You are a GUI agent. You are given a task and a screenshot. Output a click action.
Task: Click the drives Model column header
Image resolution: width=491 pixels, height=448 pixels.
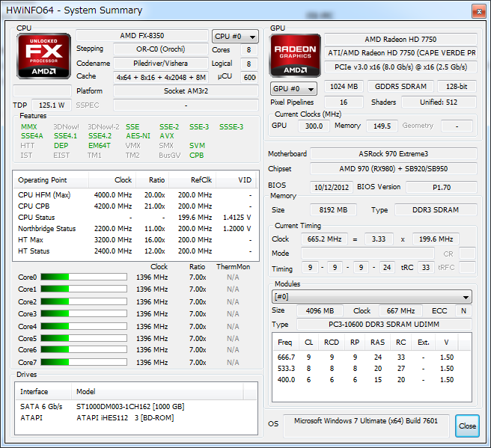coord(157,392)
